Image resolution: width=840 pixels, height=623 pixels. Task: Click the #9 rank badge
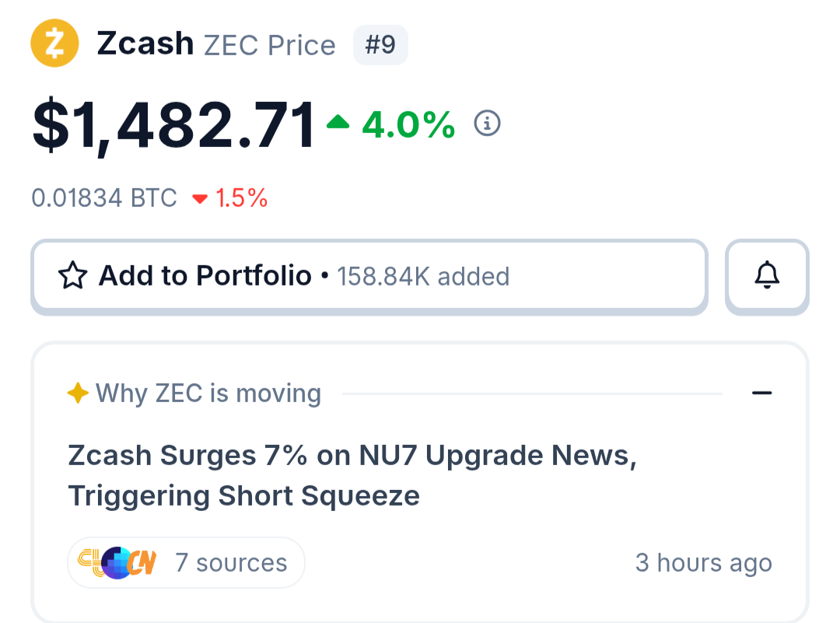380,44
